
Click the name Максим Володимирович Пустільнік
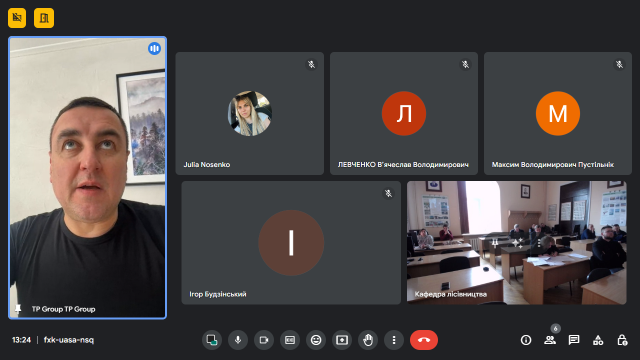tap(553, 164)
